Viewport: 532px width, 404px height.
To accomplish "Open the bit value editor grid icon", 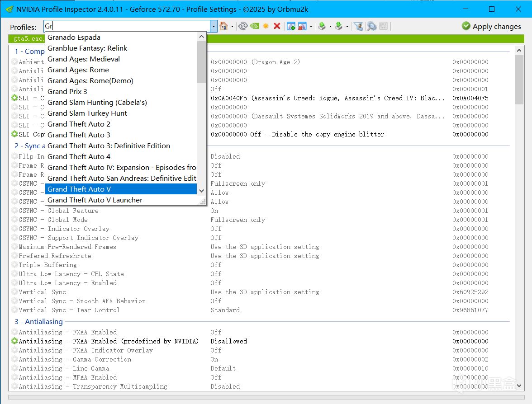I will (x=384, y=26).
